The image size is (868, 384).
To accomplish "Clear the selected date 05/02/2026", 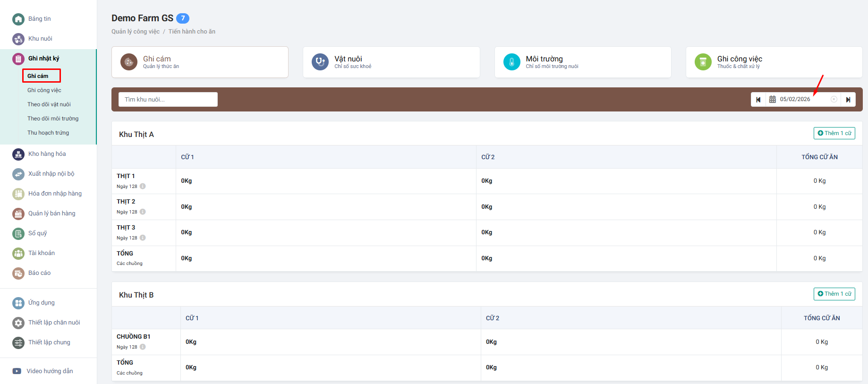I will pos(834,99).
